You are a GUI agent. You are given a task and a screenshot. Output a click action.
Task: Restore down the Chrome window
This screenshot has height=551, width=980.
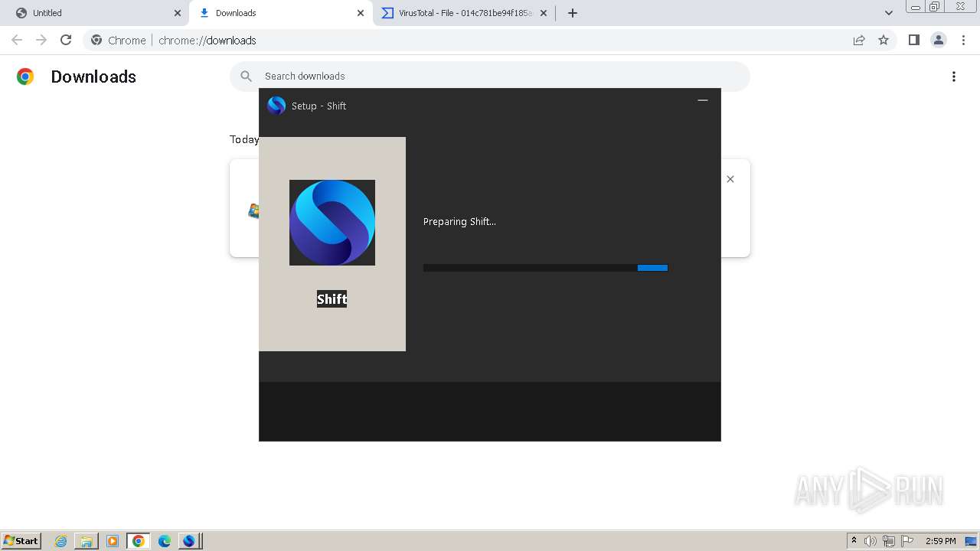935,6
